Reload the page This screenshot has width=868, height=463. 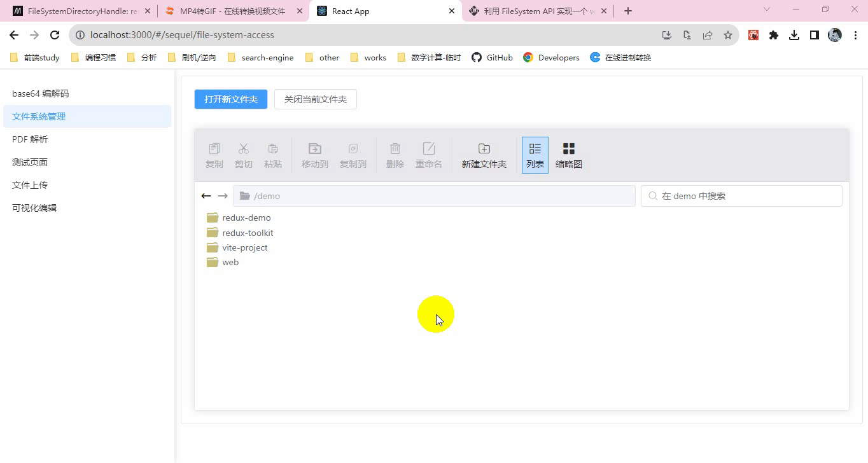tap(55, 35)
